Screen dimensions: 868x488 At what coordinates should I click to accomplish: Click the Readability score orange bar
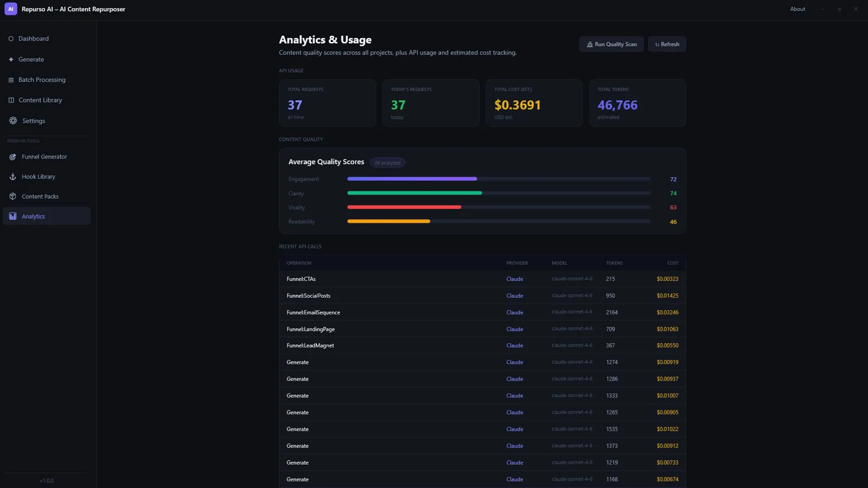tap(388, 221)
